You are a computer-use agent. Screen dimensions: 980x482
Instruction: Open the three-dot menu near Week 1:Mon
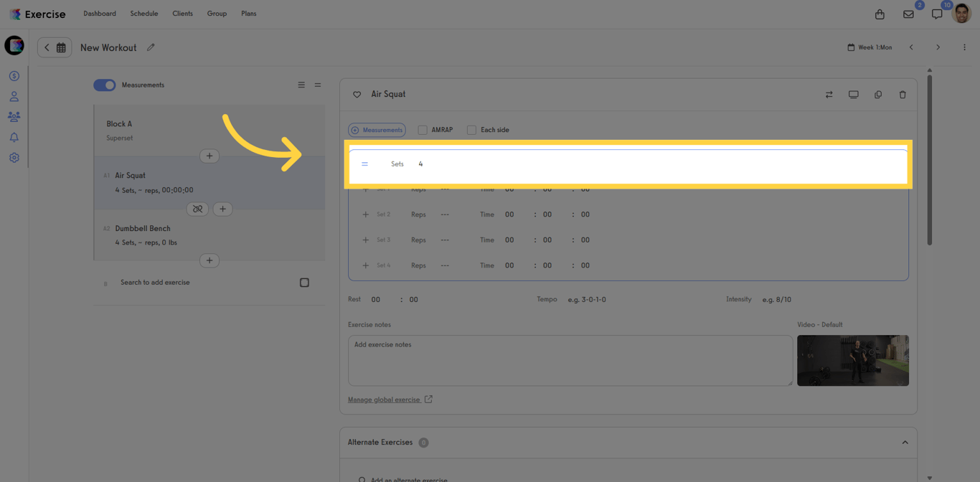[964, 47]
